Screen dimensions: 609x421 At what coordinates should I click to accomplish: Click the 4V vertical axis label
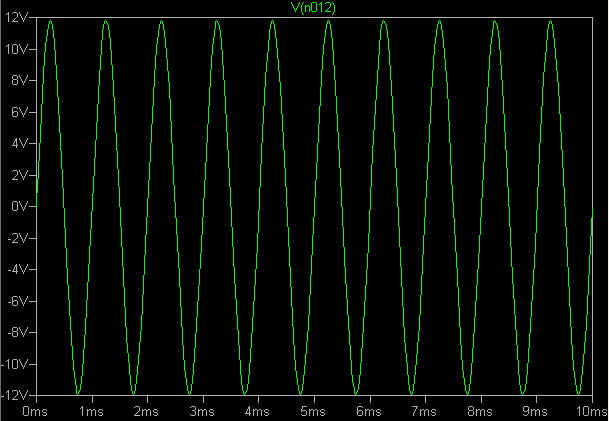20,143
